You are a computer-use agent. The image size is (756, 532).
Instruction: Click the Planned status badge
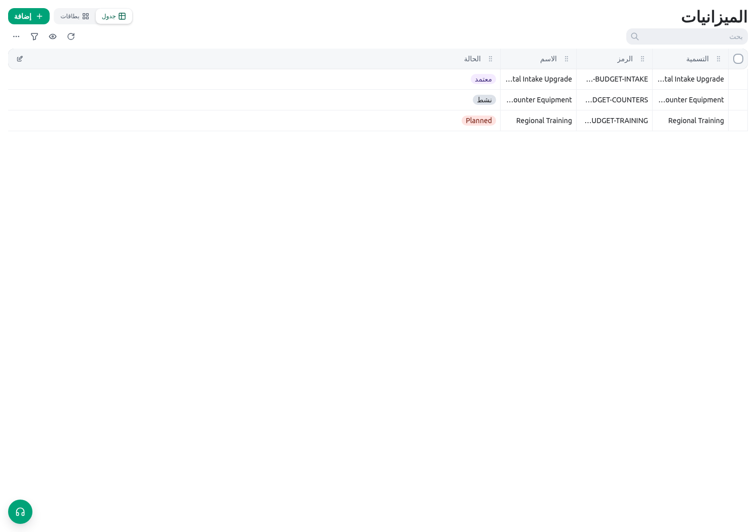pos(479,121)
